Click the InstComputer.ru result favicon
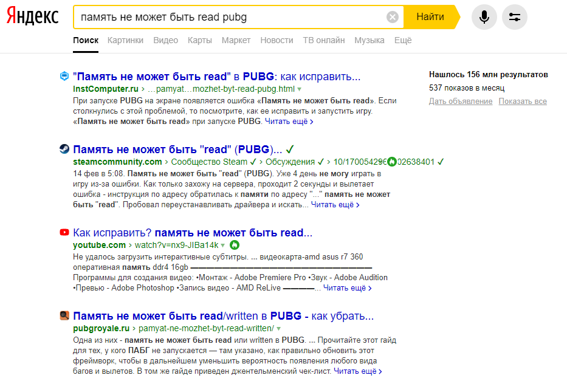The width and height of the screenshot is (567, 392). pos(64,76)
